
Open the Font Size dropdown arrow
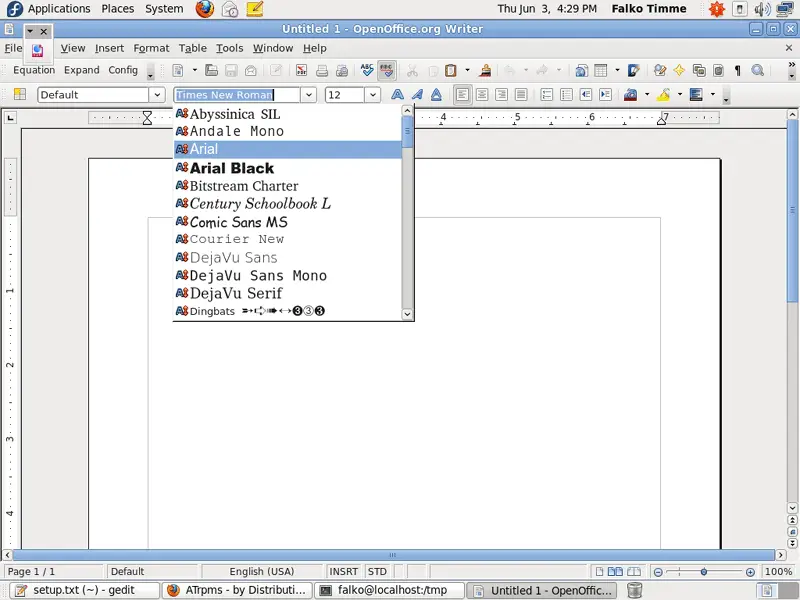point(373,95)
